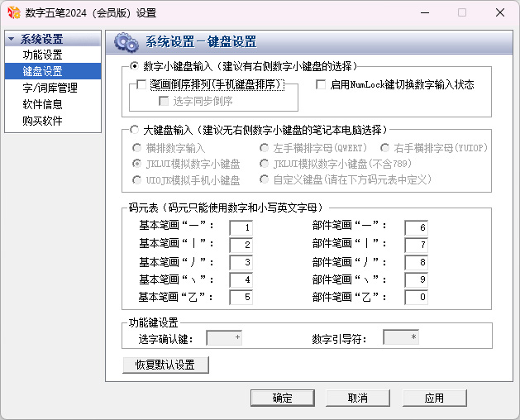This screenshot has width=520, height=420.
Task: Choose UIOJK模拟手机小键盘 radio option
Action: (x=136, y=179)
